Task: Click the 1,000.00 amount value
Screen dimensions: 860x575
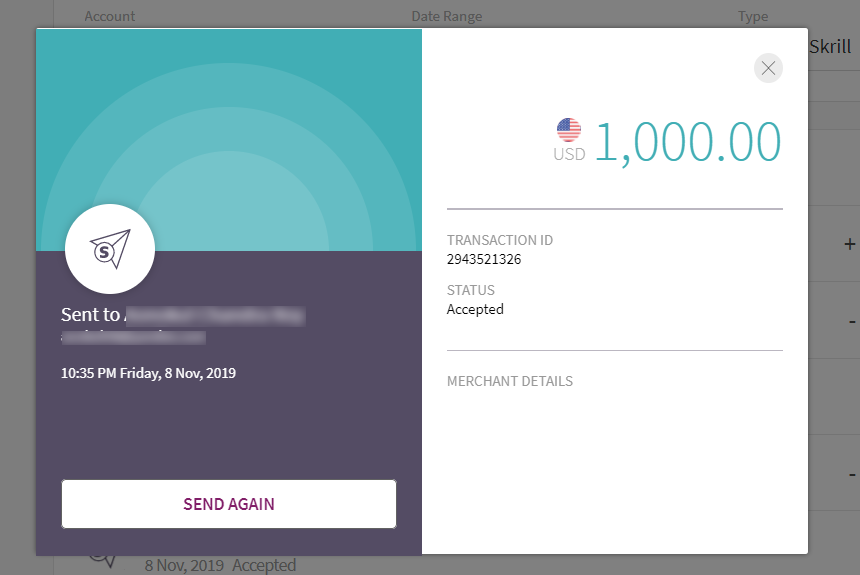Action: click(688, 141)
